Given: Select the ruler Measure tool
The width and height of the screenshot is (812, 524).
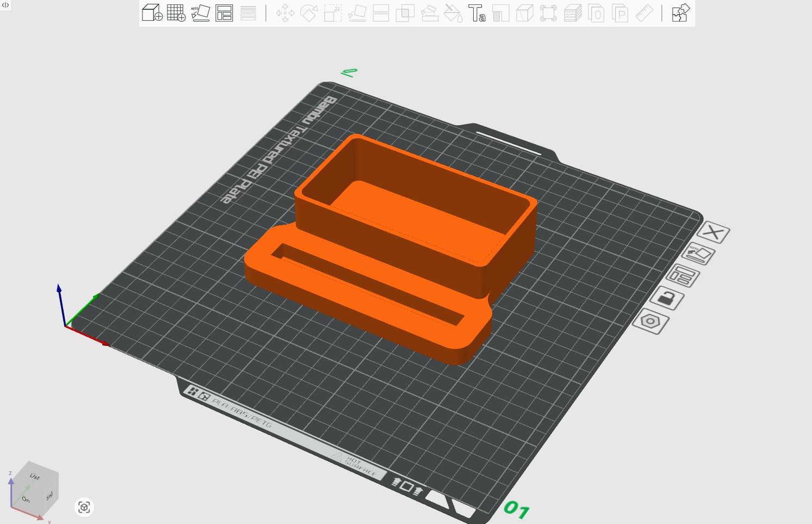Looking at the screenshot, I should [644, 13].
